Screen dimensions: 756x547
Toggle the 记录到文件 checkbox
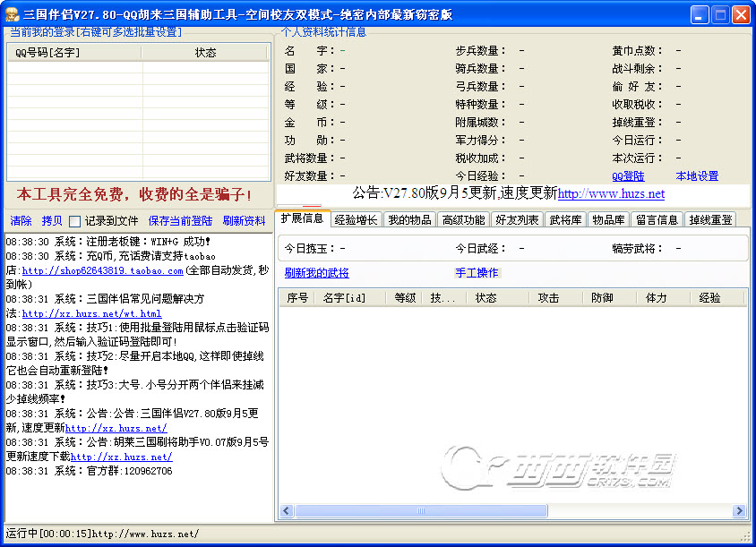(75, 221)
